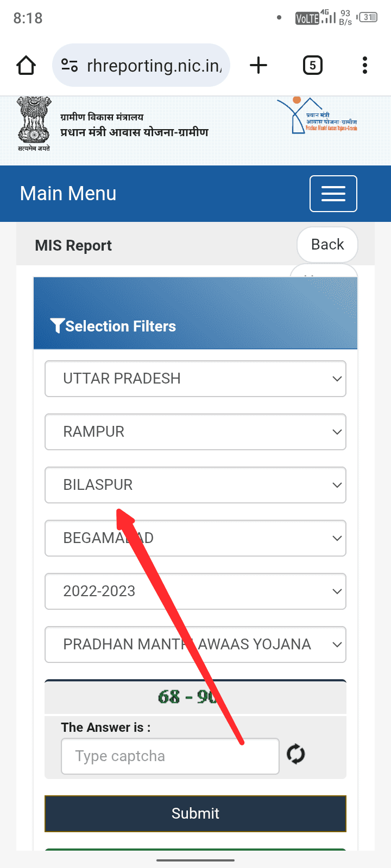Open the RAMPUR district dropdown

pos(195,432)
